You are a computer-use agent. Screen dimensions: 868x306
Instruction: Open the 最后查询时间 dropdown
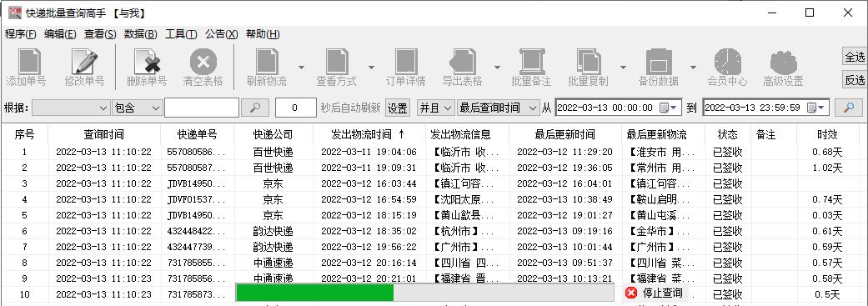pos(499,108)
